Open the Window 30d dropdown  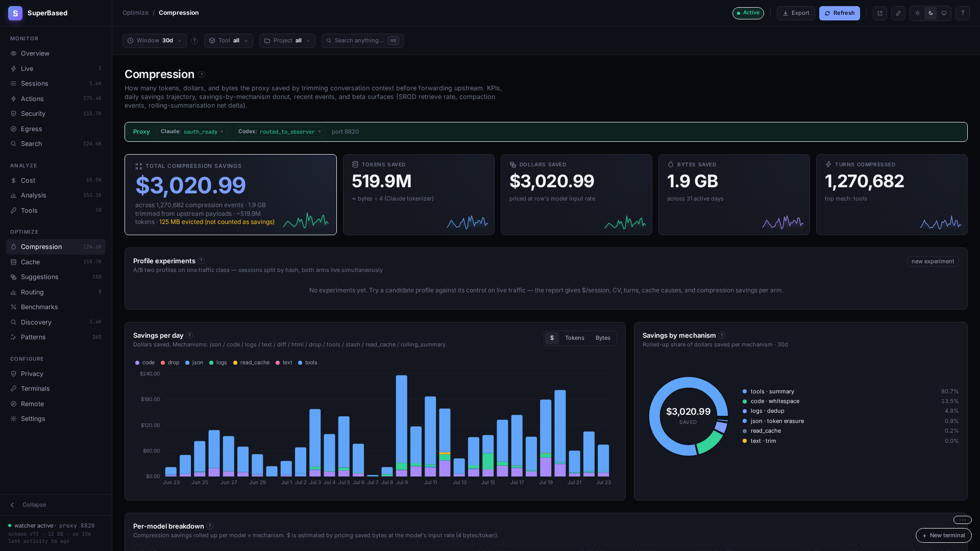[155, 41]
